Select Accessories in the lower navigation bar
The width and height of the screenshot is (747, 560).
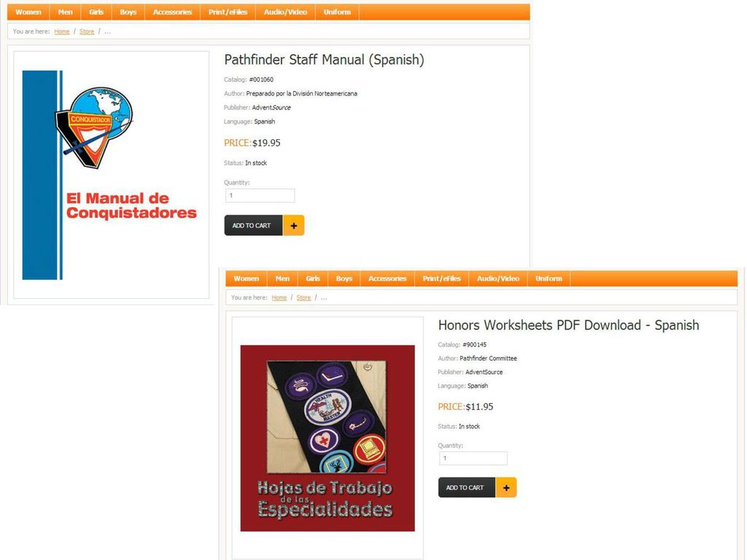(x=387, y=279)
